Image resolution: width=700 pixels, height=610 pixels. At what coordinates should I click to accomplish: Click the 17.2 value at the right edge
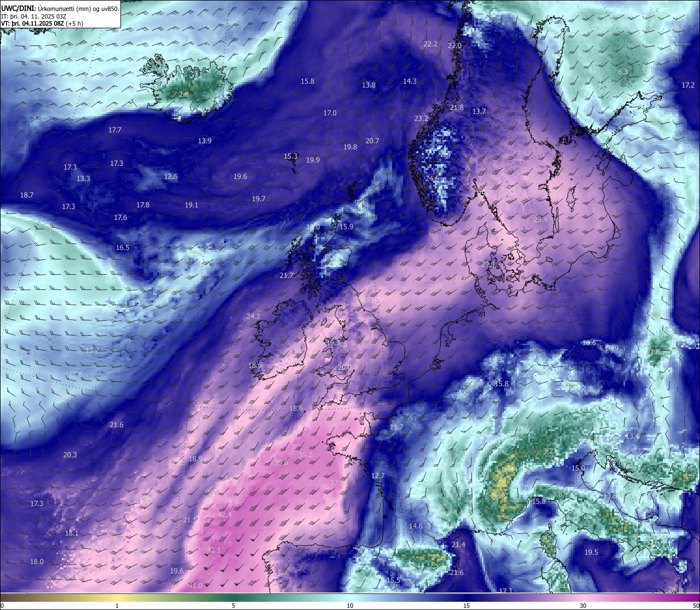click(688, 85)
